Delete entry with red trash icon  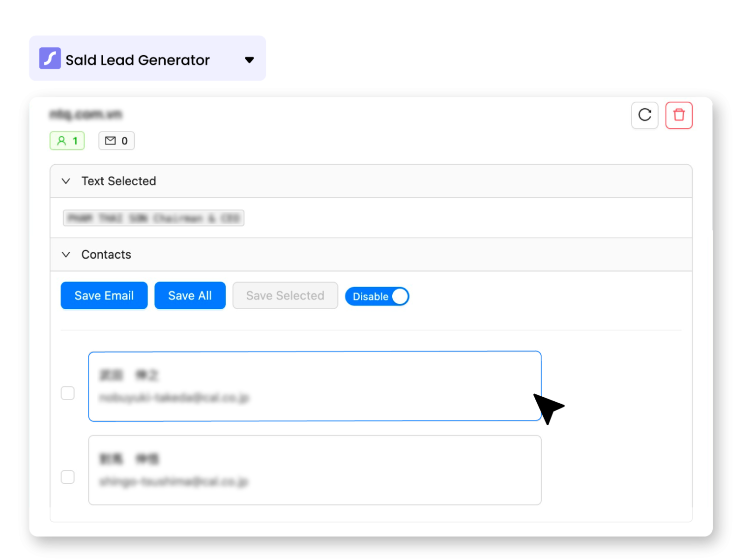pyautogui.click(x=679, y=115)
